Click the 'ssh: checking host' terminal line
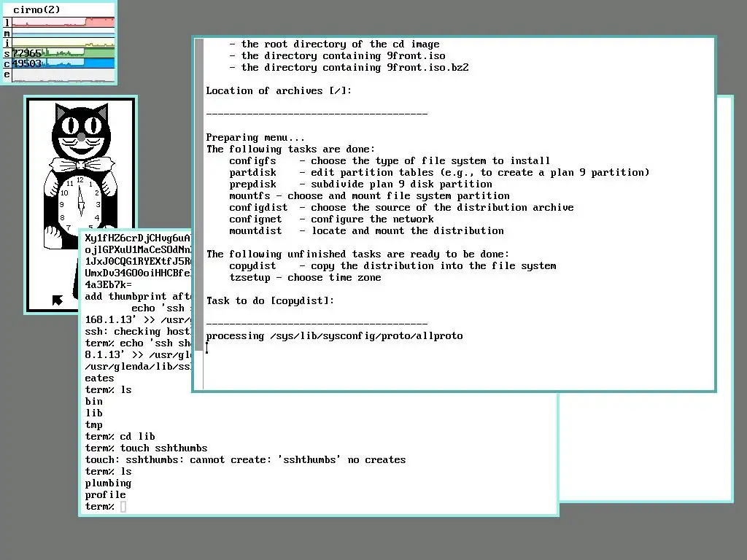 [138, 332]
